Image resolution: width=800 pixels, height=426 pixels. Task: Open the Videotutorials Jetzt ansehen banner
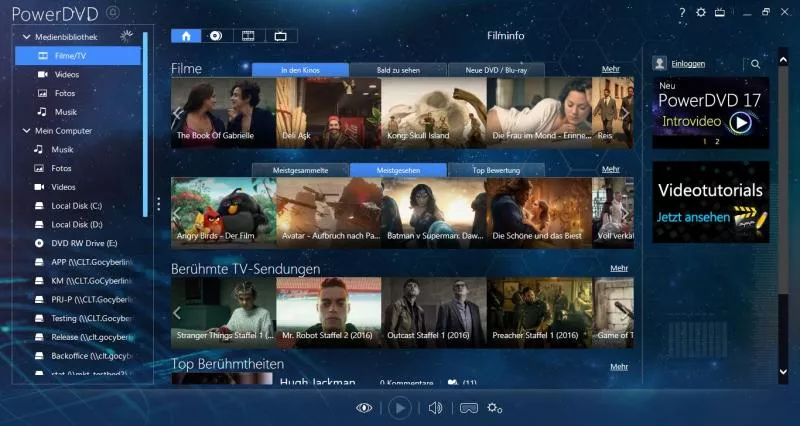coord(711,202)
